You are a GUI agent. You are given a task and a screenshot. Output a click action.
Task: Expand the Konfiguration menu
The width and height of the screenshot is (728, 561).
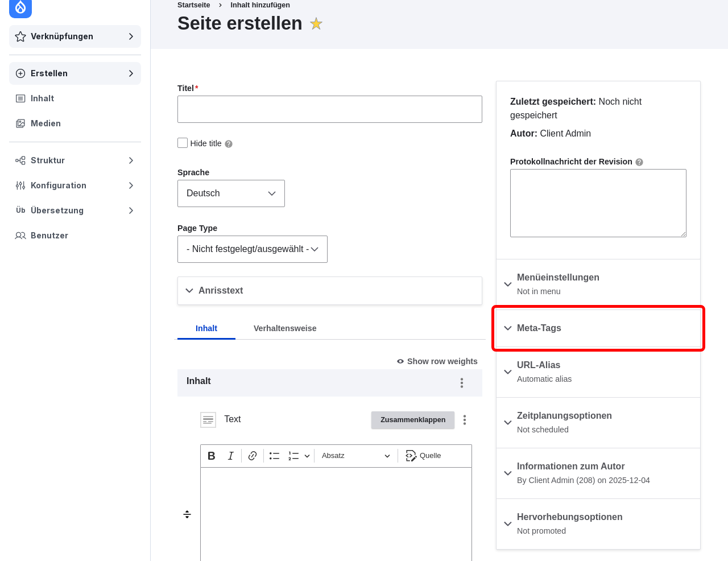click(x=75, y=185)
